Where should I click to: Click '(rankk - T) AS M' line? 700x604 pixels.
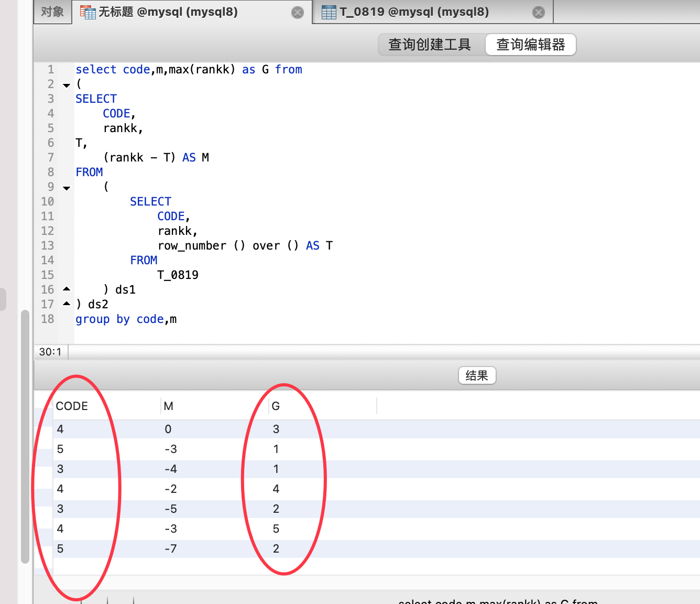[x=156, y=157]
